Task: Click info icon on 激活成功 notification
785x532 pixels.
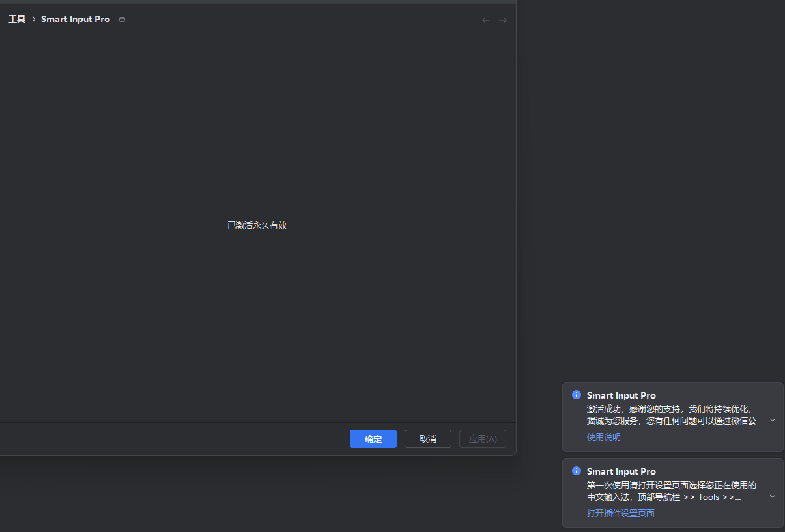Action: [576, 395]
